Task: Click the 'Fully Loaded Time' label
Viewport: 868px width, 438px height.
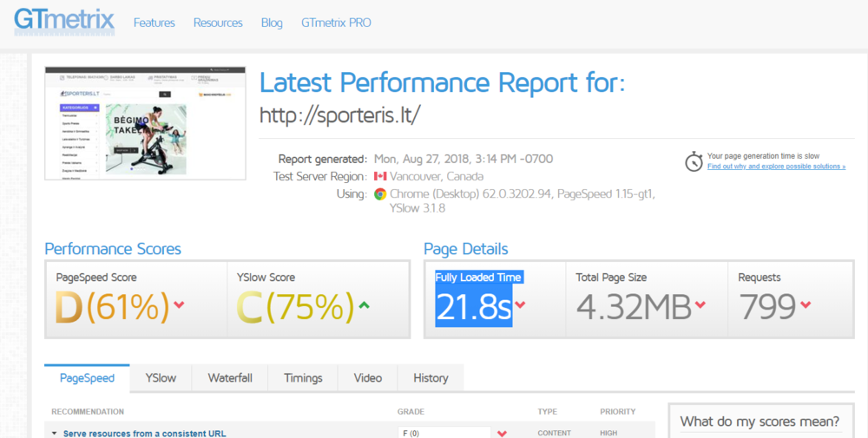Action: (478, 278)
